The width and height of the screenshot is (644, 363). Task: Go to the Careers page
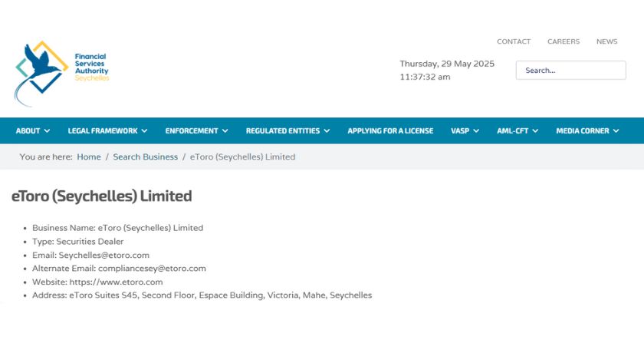point(563,41)
